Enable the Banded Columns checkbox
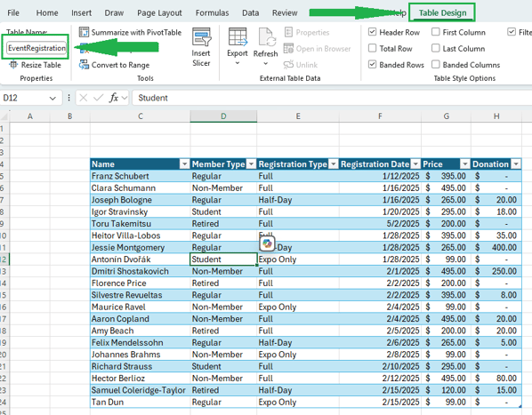The height and width of the screenshot is (415, 532). (x=436, y=64)
